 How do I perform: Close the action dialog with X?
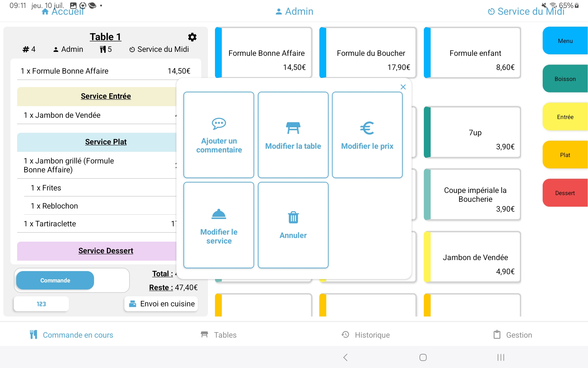point(403,87)
